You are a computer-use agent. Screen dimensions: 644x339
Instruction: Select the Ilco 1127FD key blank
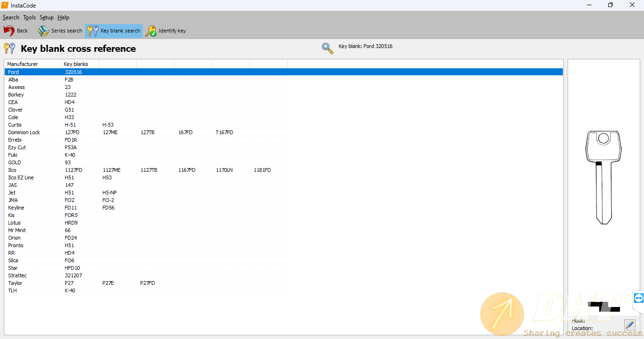(x=74, y=170)
